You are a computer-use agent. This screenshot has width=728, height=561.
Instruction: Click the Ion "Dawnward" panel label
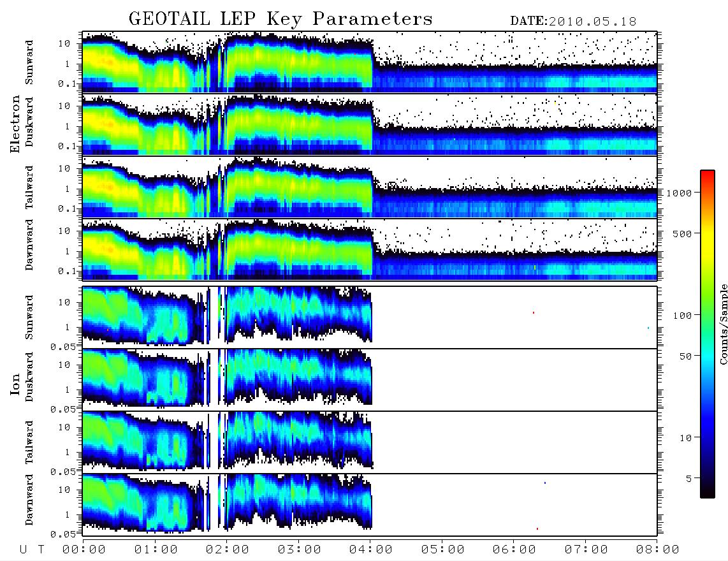point(29,500)
